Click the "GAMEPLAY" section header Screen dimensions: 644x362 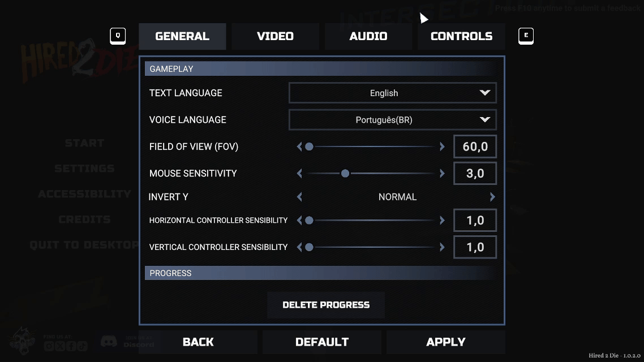pos(321,69)
